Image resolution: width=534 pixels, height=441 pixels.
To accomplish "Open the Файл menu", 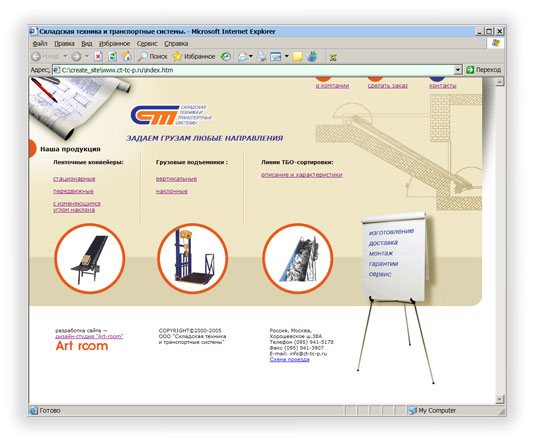I will click(x=40, y=44).
